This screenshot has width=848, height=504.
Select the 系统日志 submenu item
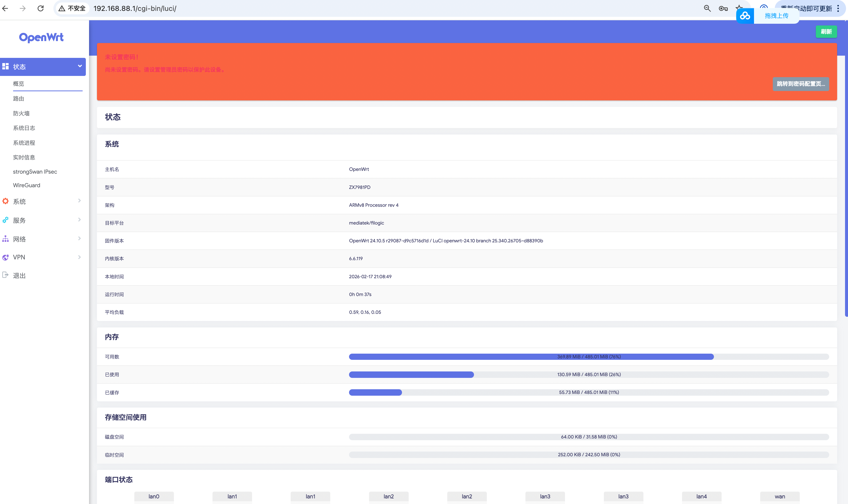(x=24, y=128)
